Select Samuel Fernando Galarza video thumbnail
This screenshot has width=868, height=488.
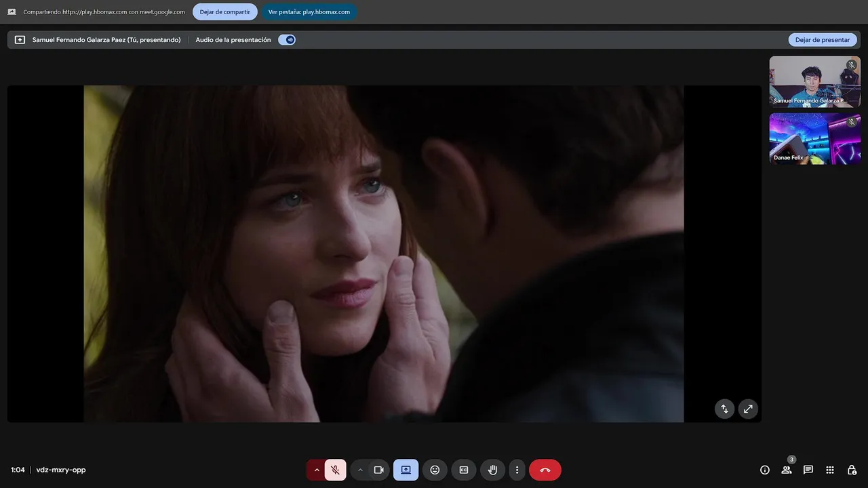(814, 81)
